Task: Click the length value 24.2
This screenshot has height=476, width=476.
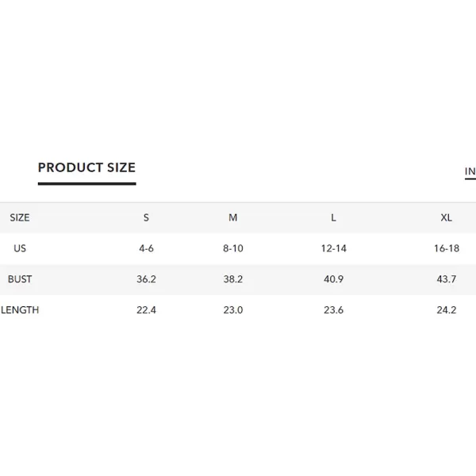Action: click(x=446, y=310)
